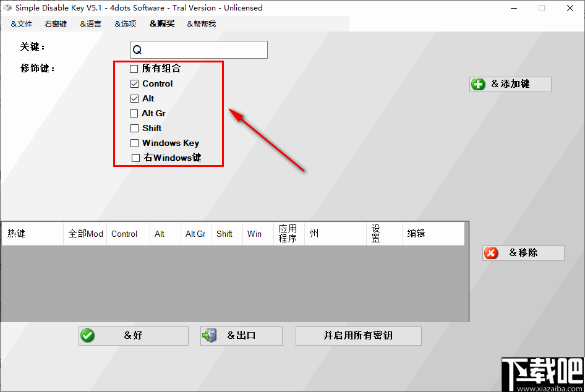Screen dimensions: 585x392
Task: Click the exit door icon on 出口 button
Action: point(209,336)
